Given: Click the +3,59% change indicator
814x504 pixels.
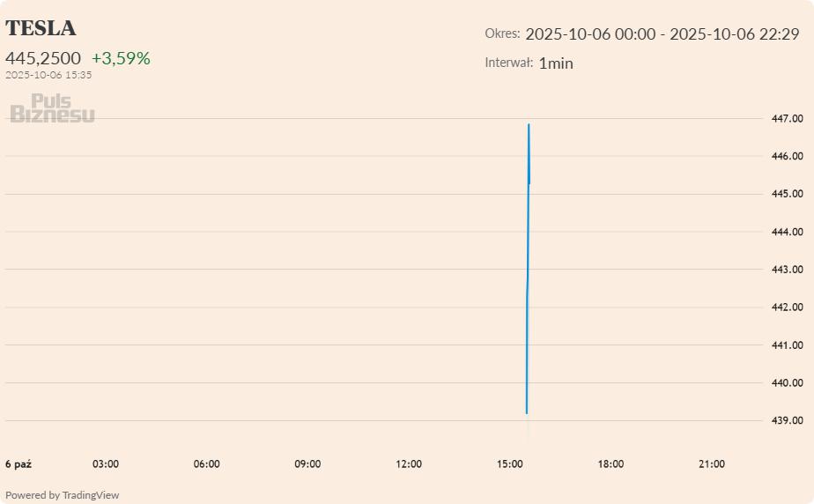Looking at the screenshot, I should [x=121, y=58].
